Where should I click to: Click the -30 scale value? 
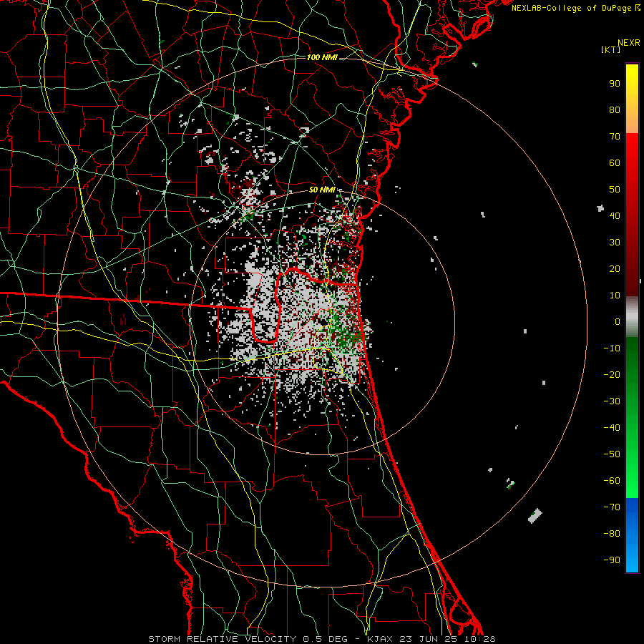click(612, 401)
